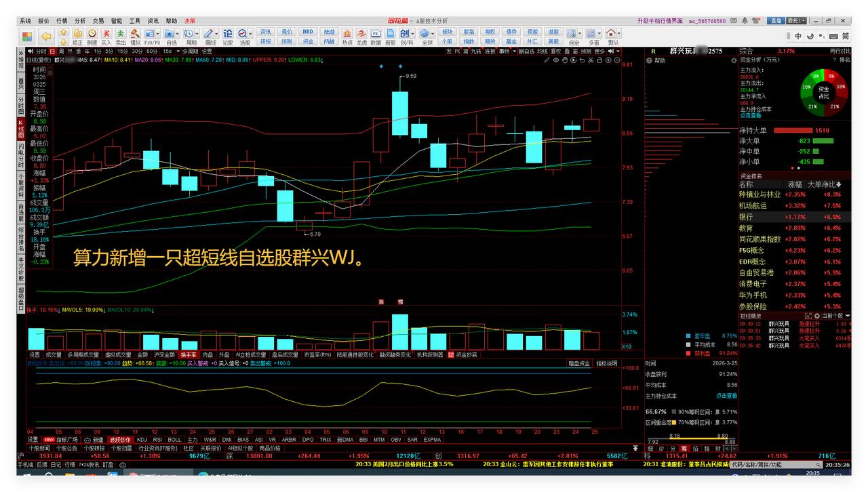Select the KDJ indicator tab
The image size is (868, 492).
coord(142,439)
